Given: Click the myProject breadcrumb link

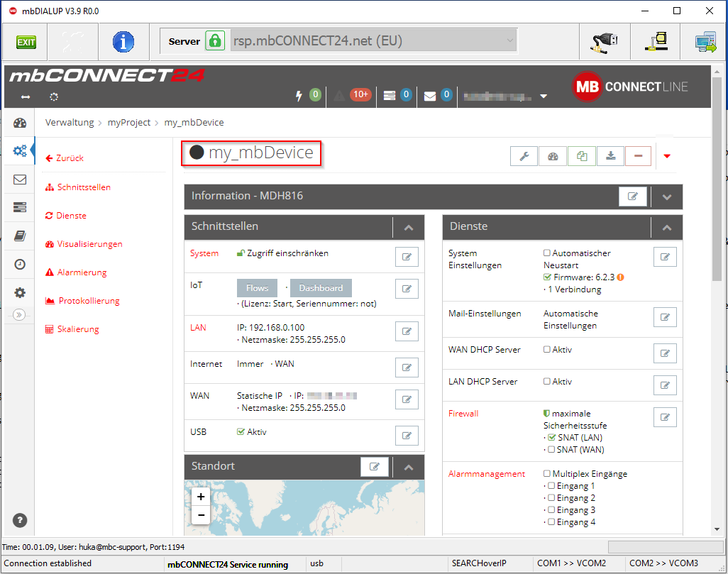Looking at the screenshot, I should [129, 122].
